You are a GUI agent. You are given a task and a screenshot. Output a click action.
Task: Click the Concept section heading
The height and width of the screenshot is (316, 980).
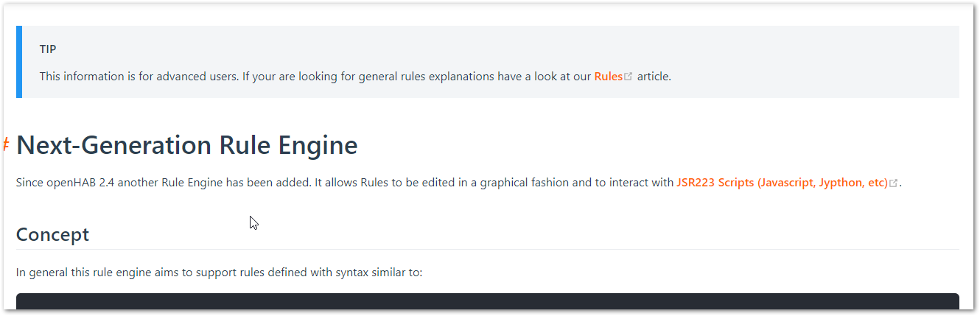52,234
